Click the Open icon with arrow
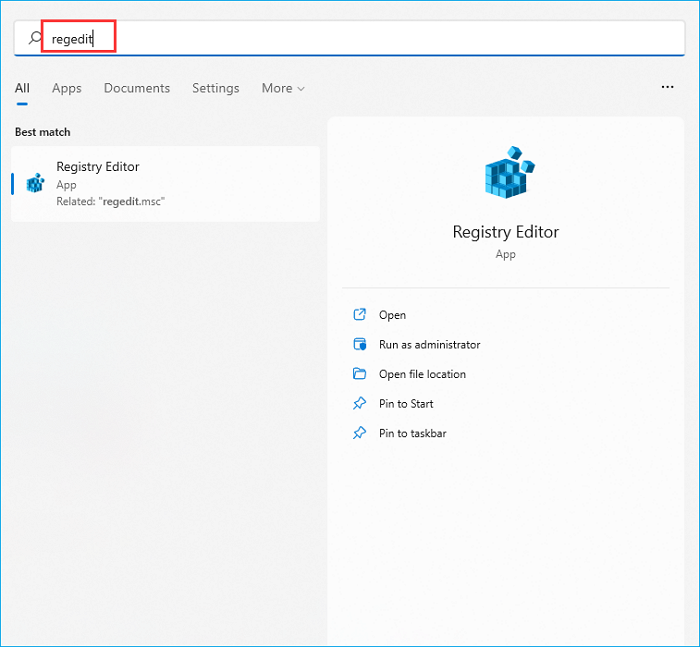Screen dimensions: 700x647 coord(359,314)
